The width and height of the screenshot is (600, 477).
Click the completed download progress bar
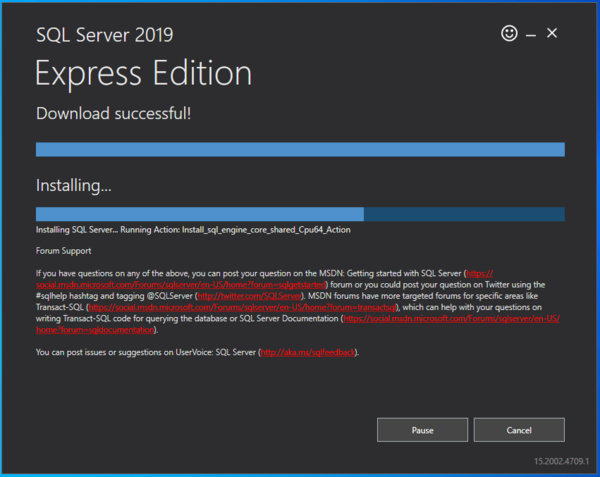tap(300, 149)
